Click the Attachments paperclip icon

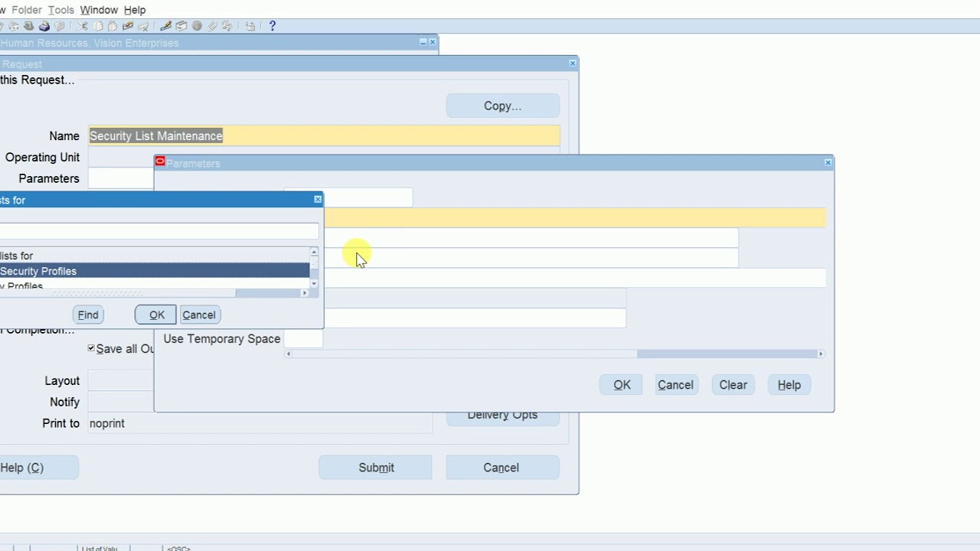[x=212, y=26]
